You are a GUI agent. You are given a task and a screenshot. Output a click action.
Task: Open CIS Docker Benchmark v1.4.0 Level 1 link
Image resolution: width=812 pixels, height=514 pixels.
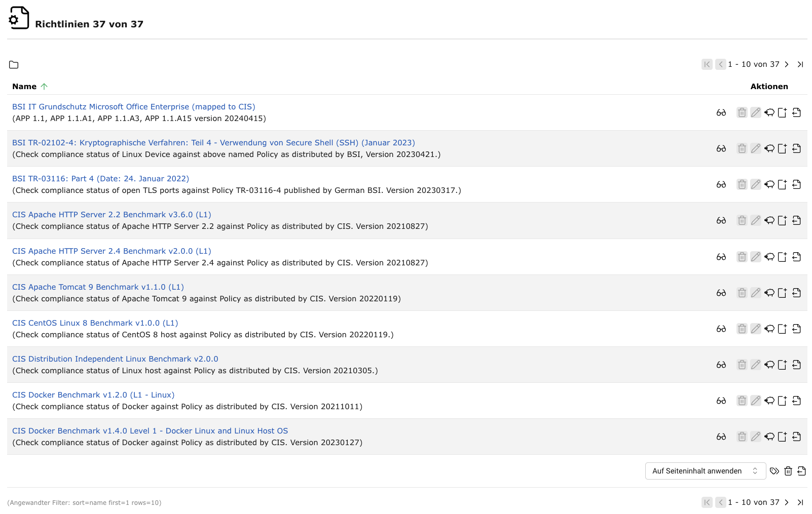point(150,431)
